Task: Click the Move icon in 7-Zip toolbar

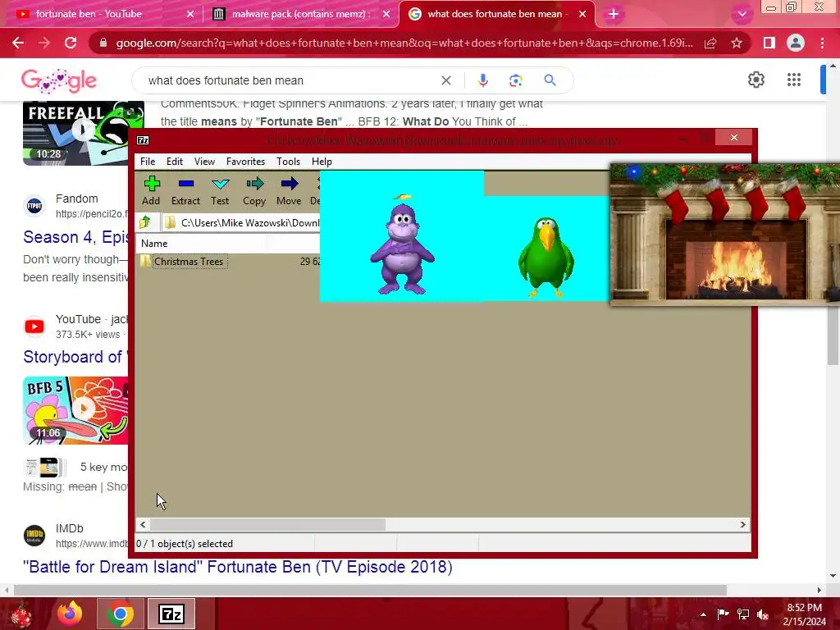Action: 289,190
